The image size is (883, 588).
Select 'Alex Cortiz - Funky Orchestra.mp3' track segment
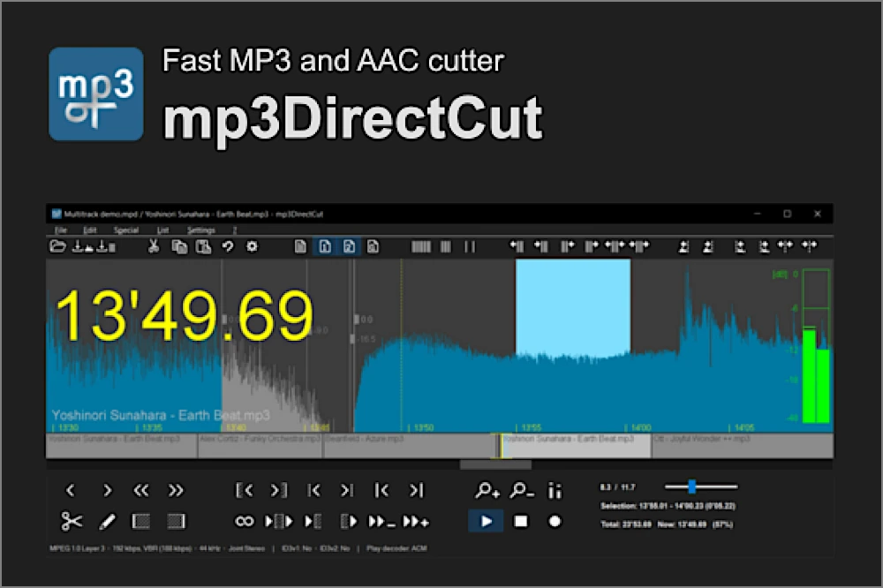pyautogui.click(x=260, y=445)
